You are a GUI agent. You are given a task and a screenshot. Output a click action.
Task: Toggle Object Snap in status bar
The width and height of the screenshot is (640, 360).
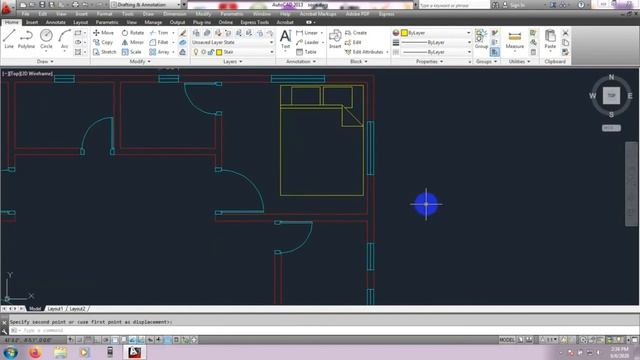[115, 340]
